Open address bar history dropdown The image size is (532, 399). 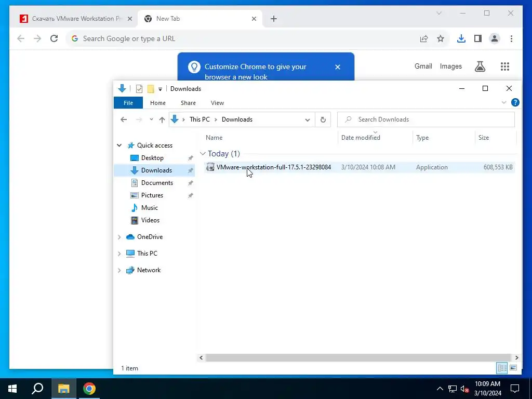click(x=308, y=120)
